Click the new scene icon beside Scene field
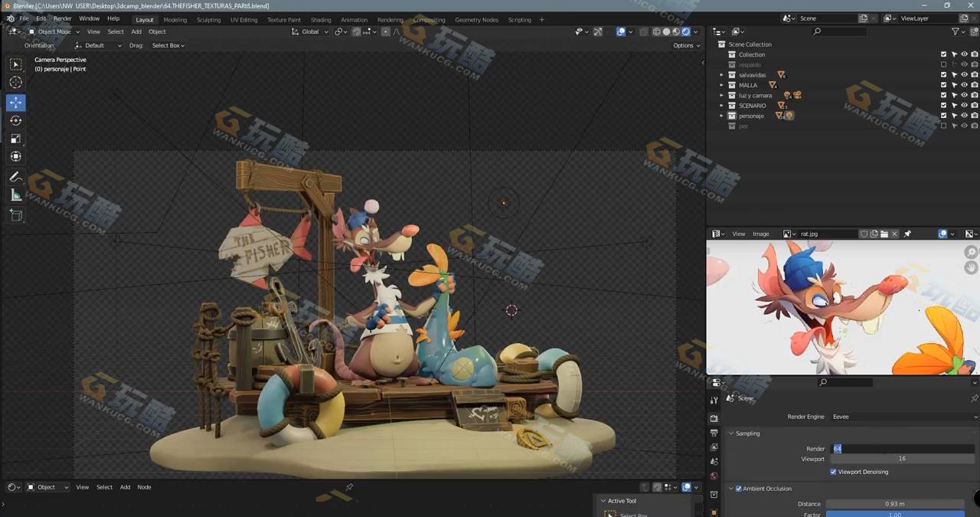The image size is (980, 517). (864, 18)
